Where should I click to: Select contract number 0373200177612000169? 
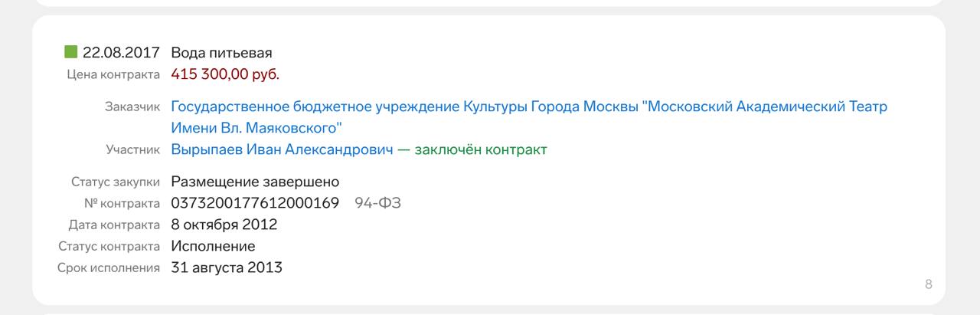tap(255, 203)
